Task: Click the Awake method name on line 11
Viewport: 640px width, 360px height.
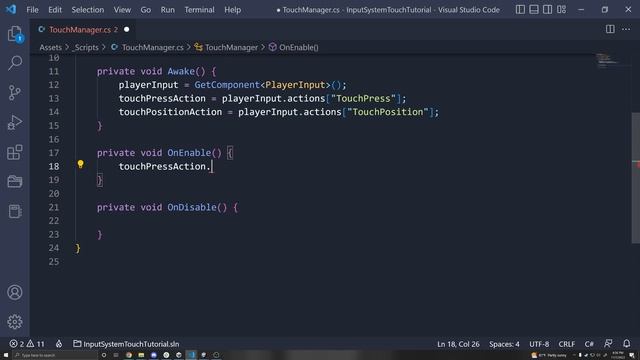Action: [x=181, y=71]
